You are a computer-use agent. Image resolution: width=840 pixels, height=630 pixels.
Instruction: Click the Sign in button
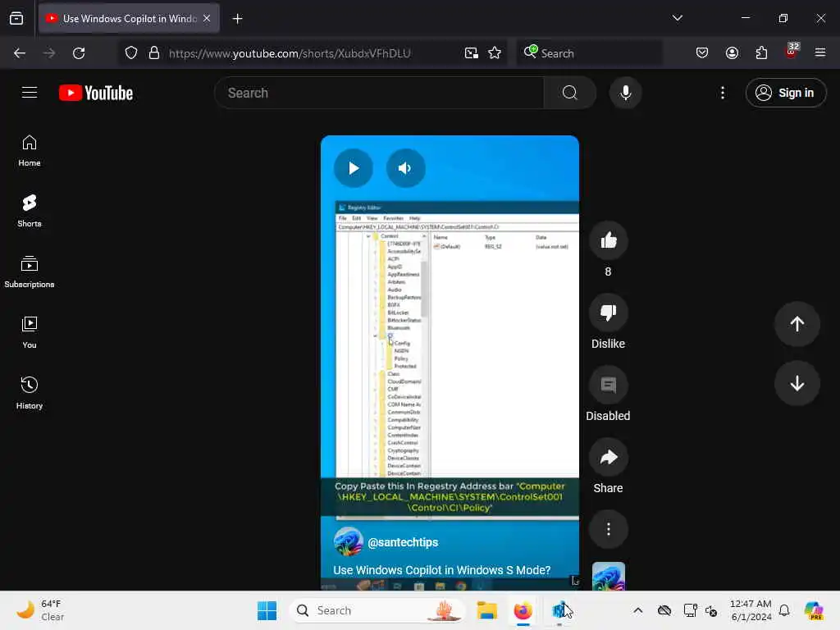[x=785, y=93]
